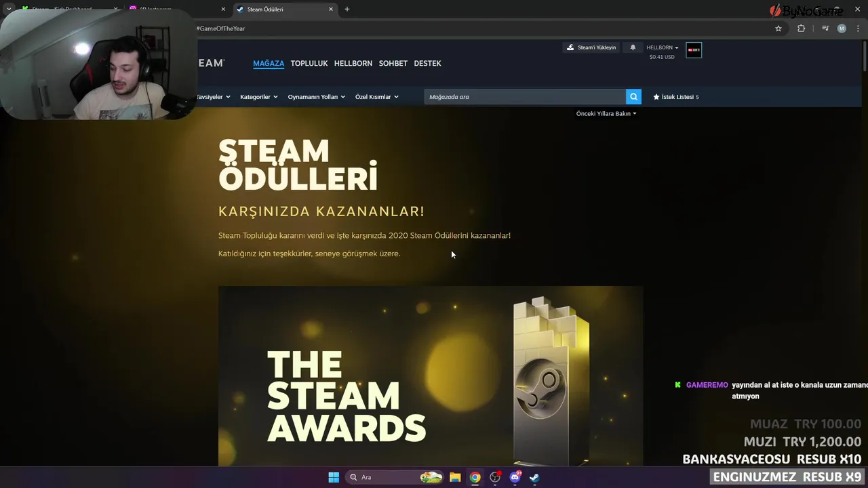Open Chrome three-dot menu

858,28
